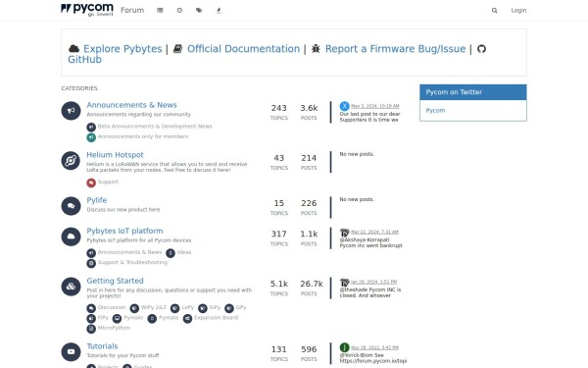Click the Pycom on Twitter panel header

pyautogui.click(x=473, y=92)
